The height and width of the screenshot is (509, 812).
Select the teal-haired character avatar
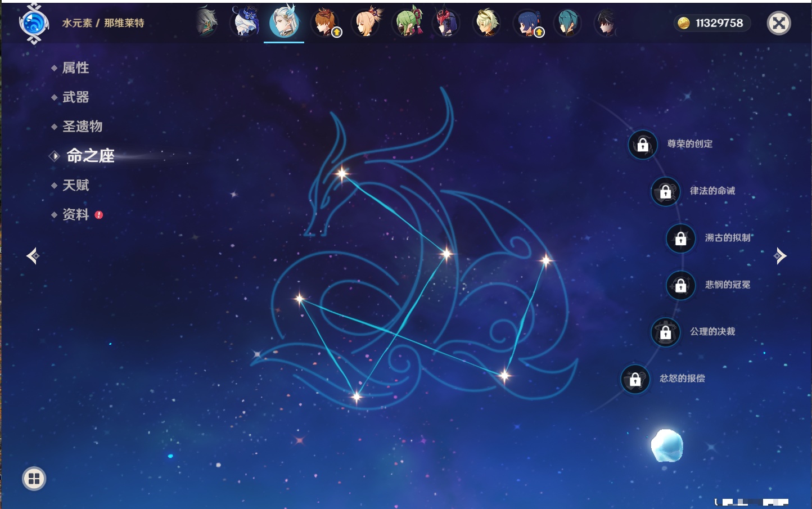(x=567, y=22)
